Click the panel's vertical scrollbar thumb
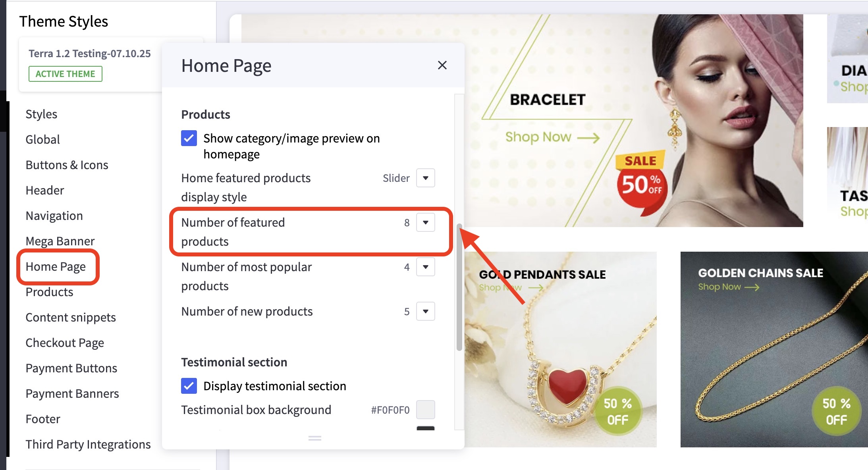Viewport: 868px width, 470px height. pos(459,287)
